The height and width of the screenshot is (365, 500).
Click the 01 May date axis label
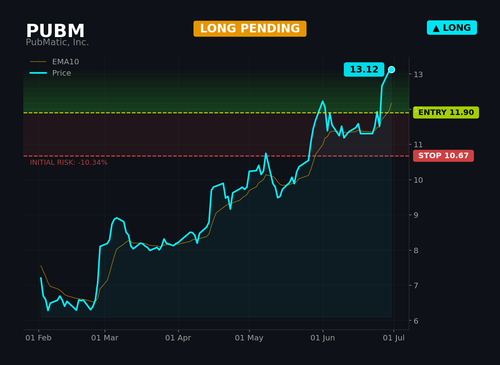pyautogui.click(x=249, y=338)
